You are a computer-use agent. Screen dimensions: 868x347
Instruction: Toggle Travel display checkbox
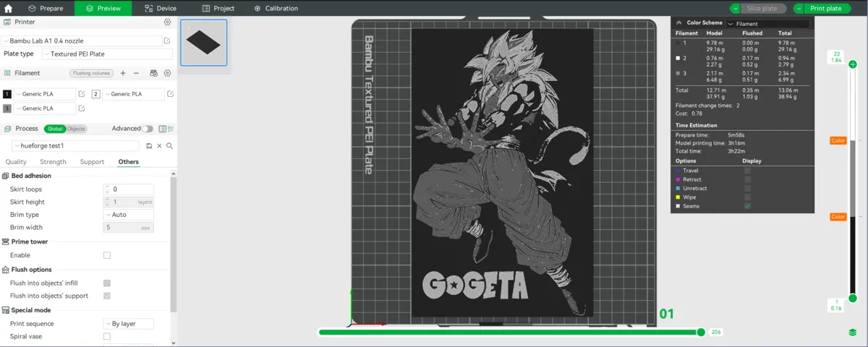pos(747,171)
